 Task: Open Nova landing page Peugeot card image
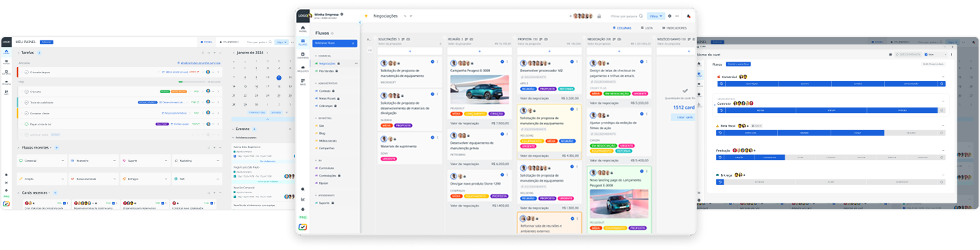click(x=618, y=203)
